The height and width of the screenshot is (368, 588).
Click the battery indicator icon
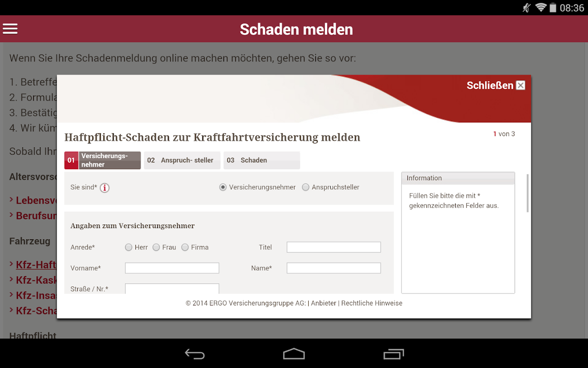(x=552, y=7)
